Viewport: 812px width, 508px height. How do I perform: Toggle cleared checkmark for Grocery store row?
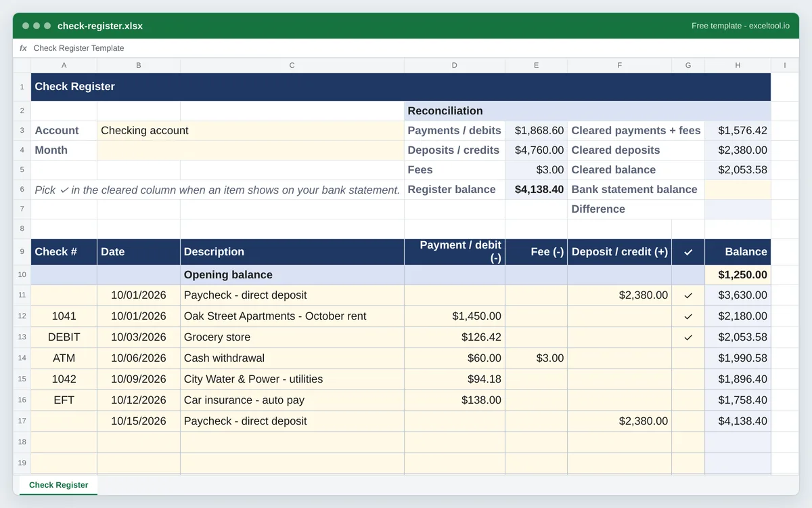(688, 337)
